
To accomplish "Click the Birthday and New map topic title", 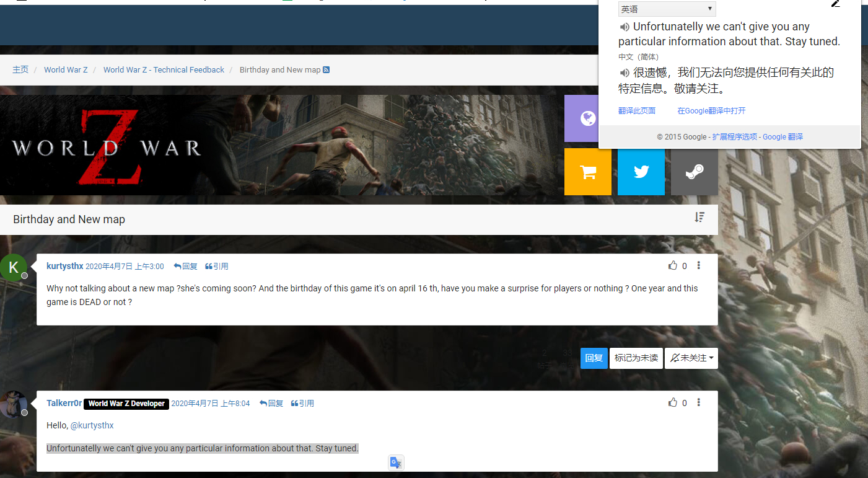I will (x=69, y=219).
